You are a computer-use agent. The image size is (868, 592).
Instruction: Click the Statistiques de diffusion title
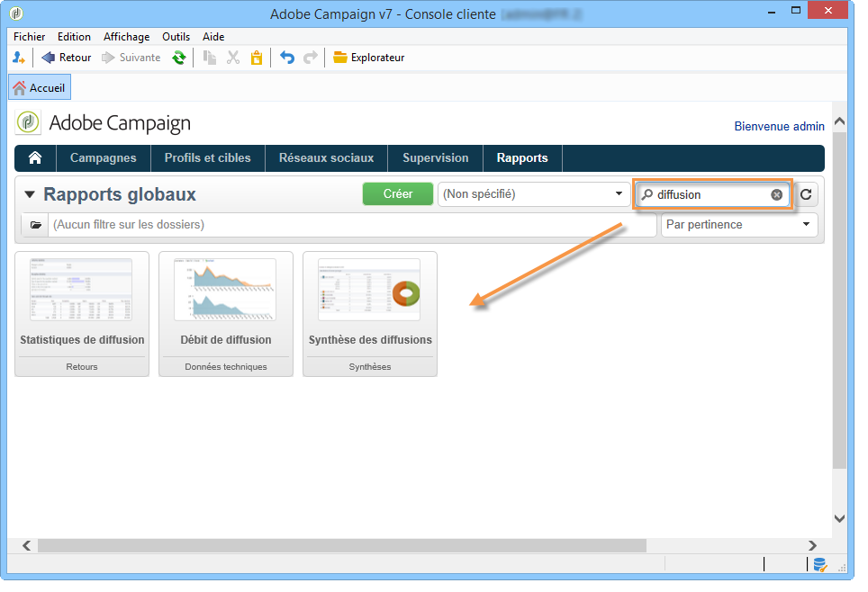82,340
